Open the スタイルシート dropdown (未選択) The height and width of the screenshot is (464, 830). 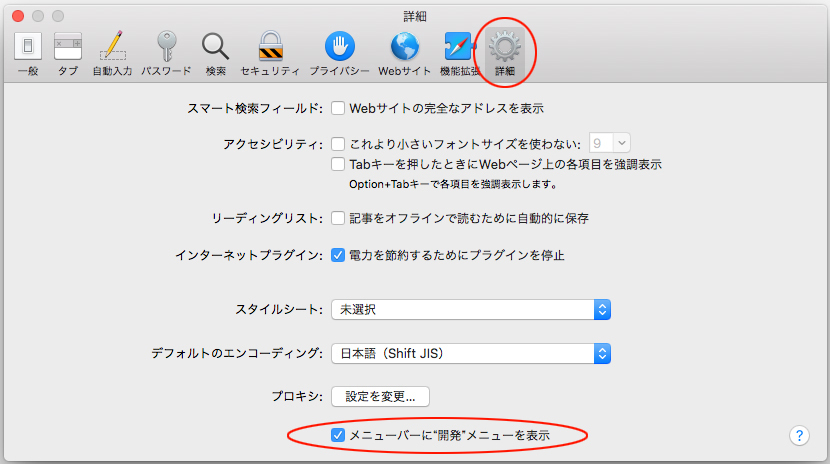pyautogui.click(x=471, y=310)
